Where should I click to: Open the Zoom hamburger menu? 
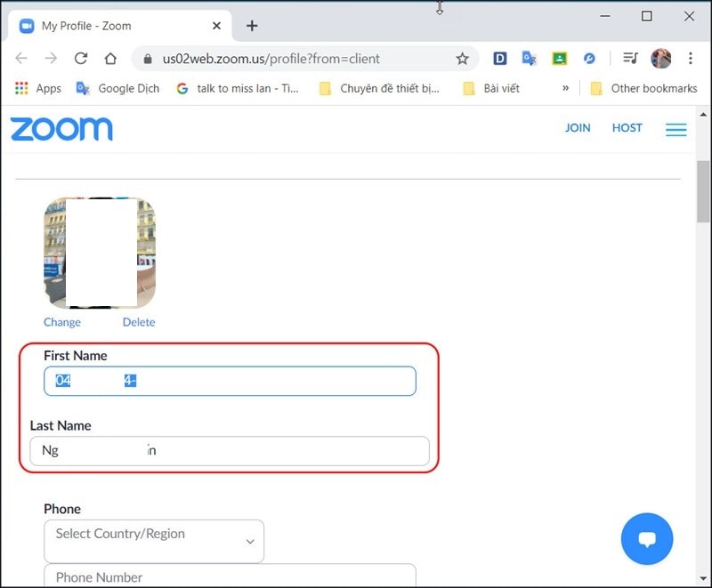[676, 130]
